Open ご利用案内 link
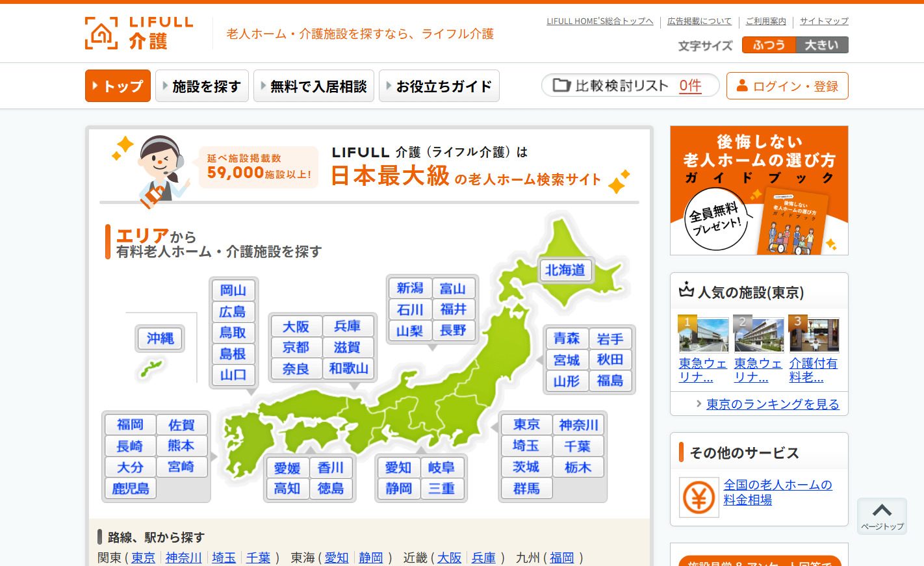 point(765,21)
